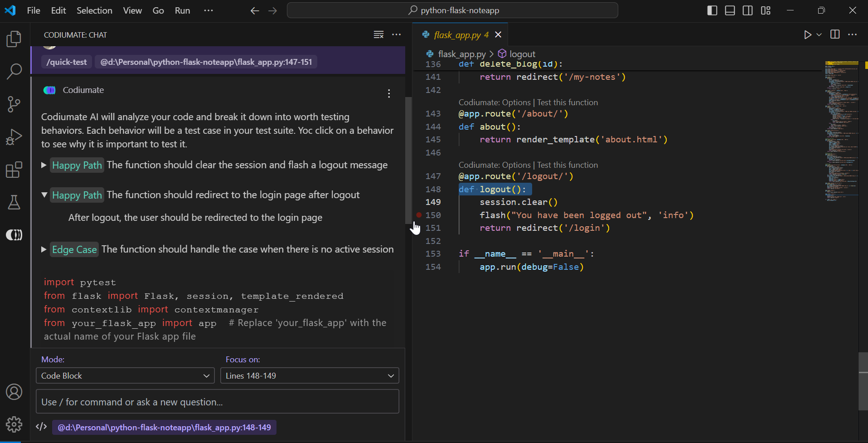Open the Source Control view
Screen dimensions: 868x443
(14, 104)
